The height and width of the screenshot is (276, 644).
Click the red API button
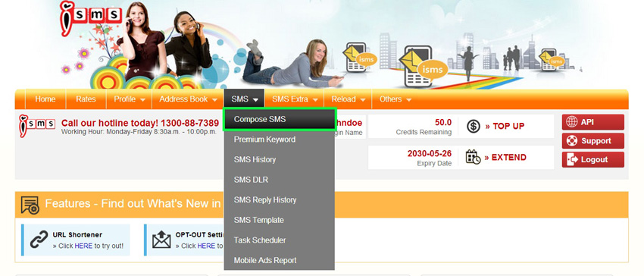[593, 122]
